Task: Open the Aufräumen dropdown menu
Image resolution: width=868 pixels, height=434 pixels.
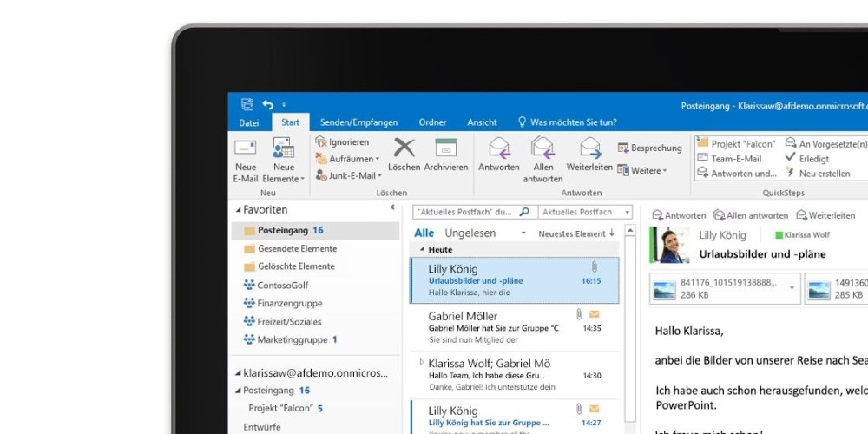Action: (378, 159)
